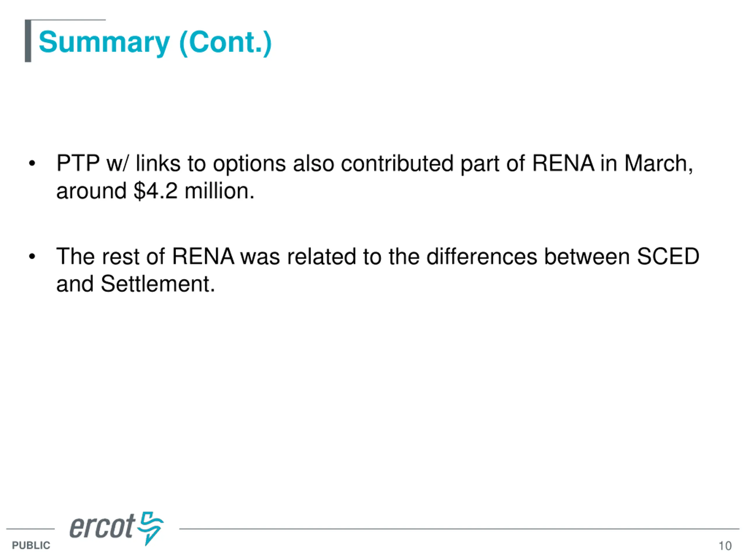Select "RENA" in the first bullet

(x=563, y=163)
